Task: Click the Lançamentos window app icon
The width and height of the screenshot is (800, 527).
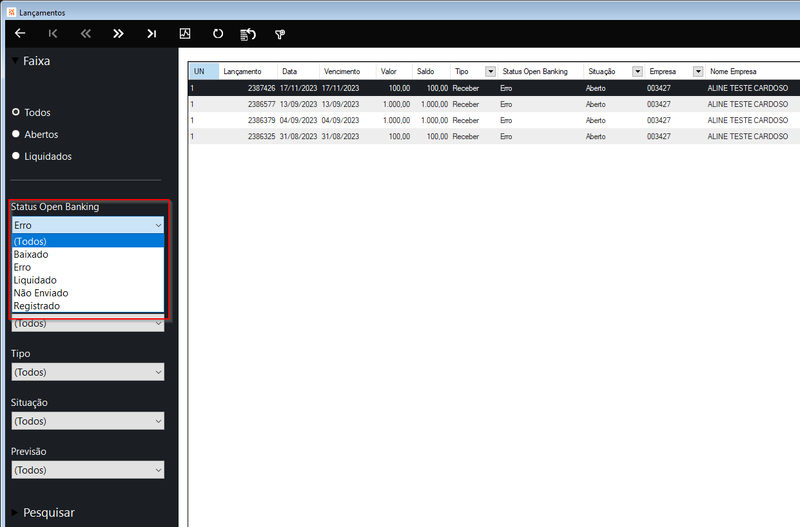Action: (12, 12)
